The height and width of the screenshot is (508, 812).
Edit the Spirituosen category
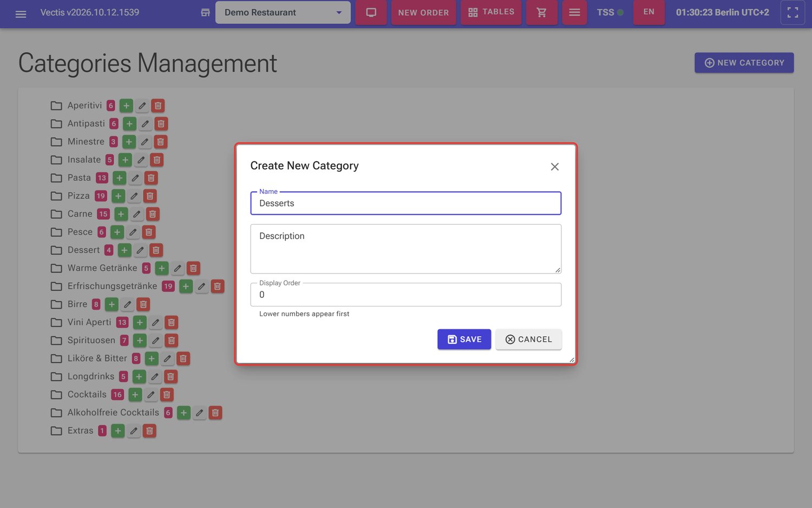click(155, 340)
